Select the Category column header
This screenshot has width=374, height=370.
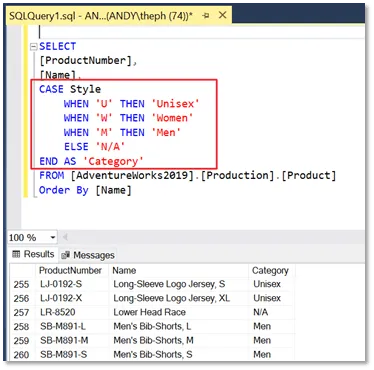[x=270, y=270]
